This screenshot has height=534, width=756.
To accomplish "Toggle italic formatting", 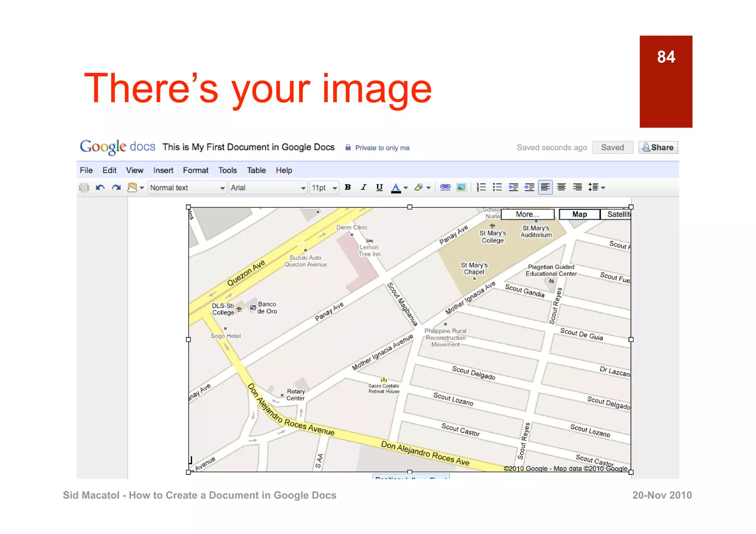I will [364, 187].
